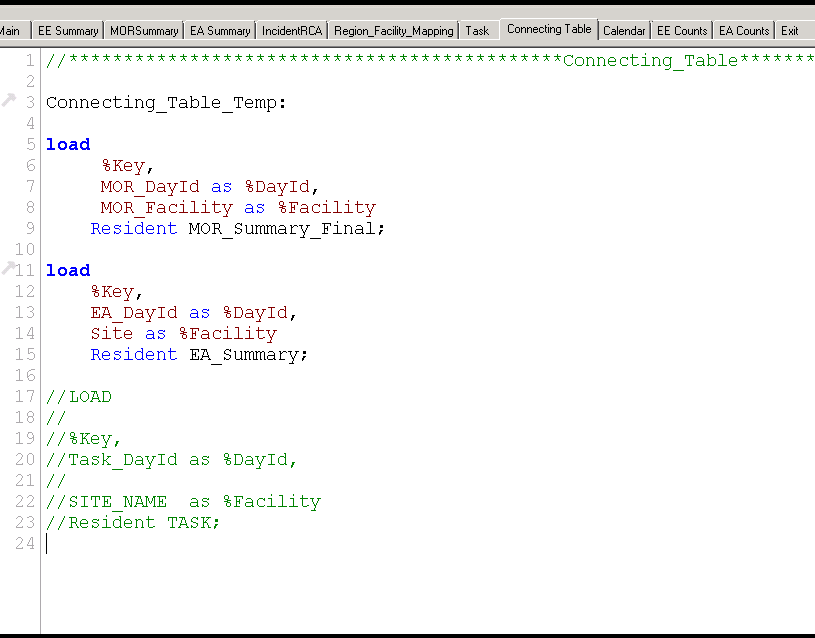Click the bookmark arrow beside line 11
The image size is (815, 638).
pyautogui.click(x=7, y=268)
